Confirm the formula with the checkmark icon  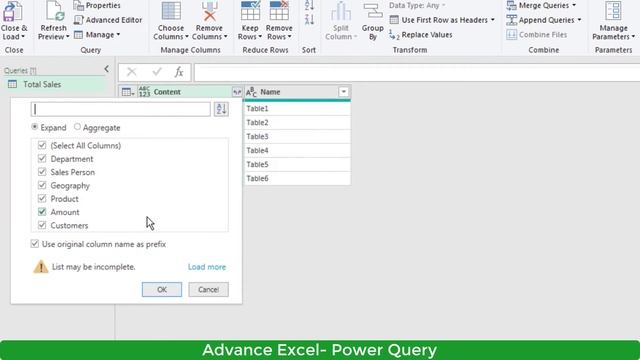click(157, 72)
